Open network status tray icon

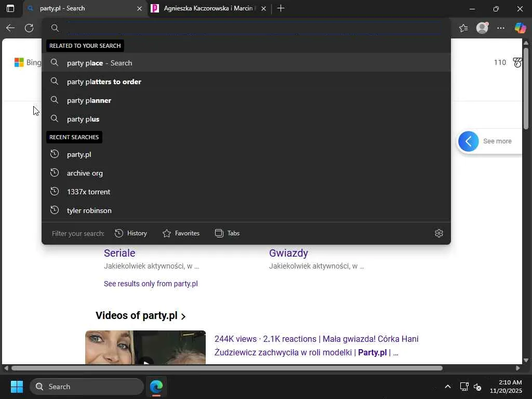click(464, 387)
